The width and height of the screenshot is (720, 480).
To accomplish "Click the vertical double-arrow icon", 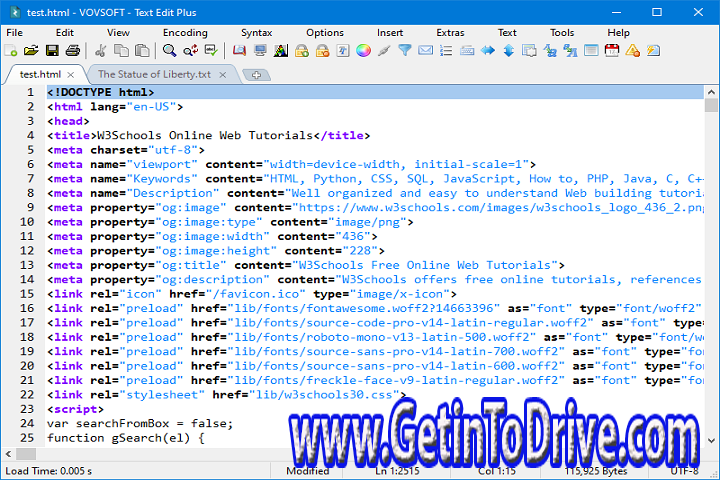I will (508, 51).
